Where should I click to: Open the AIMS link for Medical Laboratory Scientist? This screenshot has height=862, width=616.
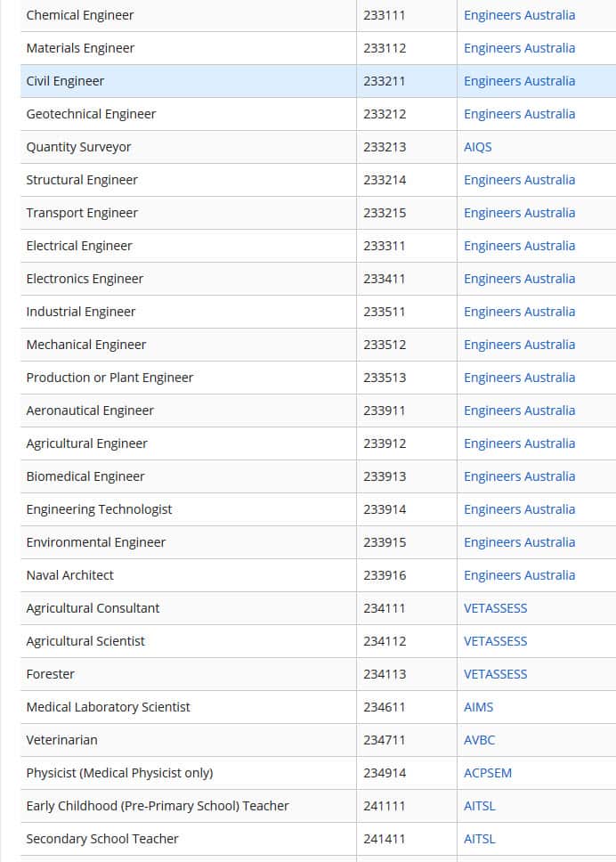(479, 706)
